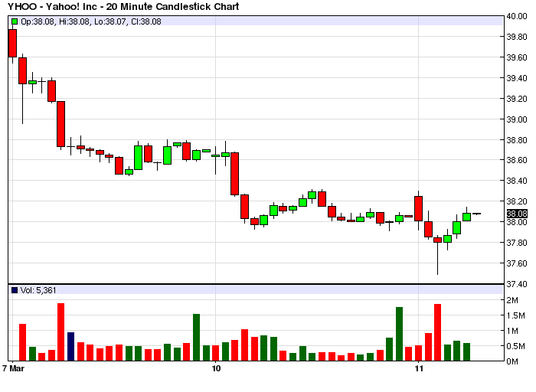Click the 38.60 price axis label
Image resolution: width=536 pixels, height=392 pixels.
(x=517, y=160)
